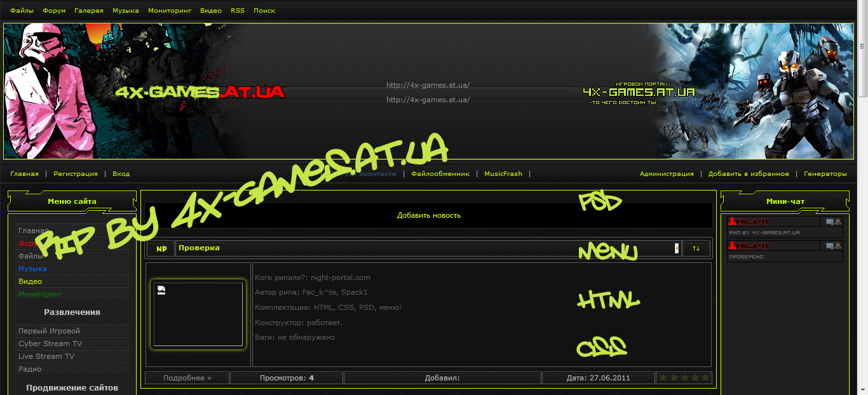Screen dimensions: 868x395
Task: Click the lower http://4x-games.at.ua/ banner URL
Action: [428, 100]
